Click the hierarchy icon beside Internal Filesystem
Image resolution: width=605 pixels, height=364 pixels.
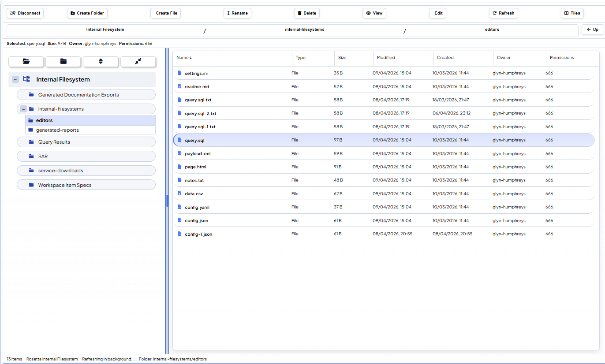26,79
